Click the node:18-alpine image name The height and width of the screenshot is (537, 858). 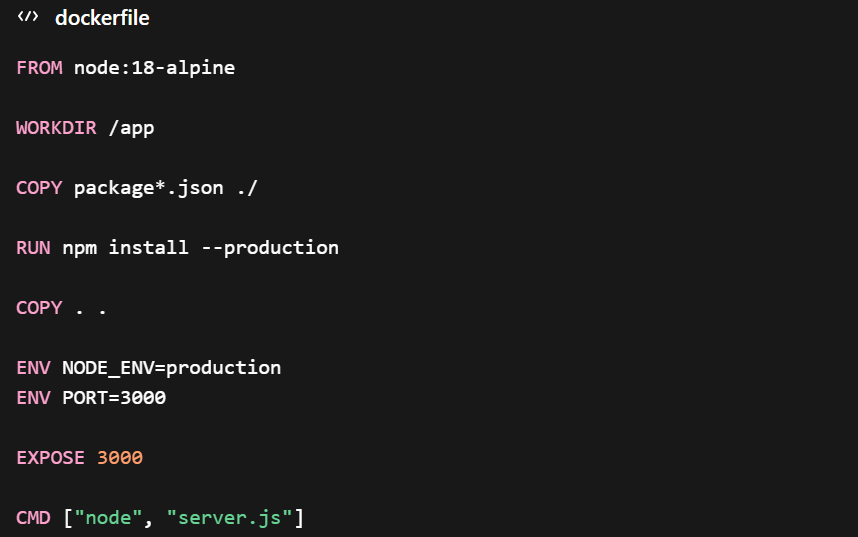pos(154,68)
